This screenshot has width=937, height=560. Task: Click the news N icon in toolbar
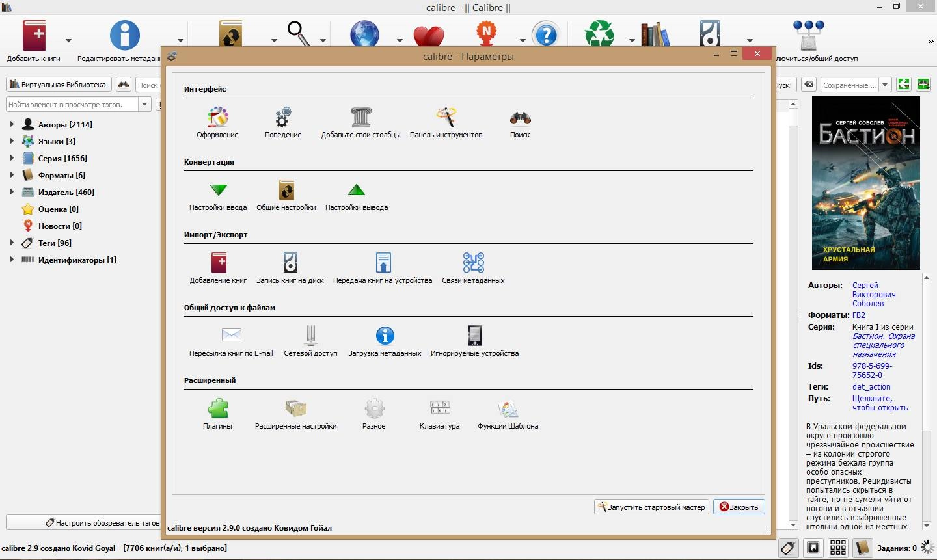[x=486, y=34]
